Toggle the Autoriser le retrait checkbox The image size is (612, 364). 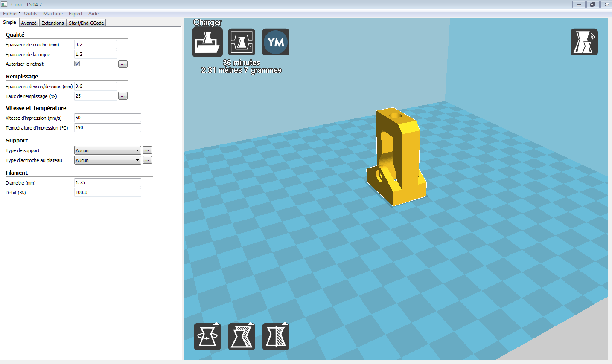pyautogui.click(x=77, y=64)
